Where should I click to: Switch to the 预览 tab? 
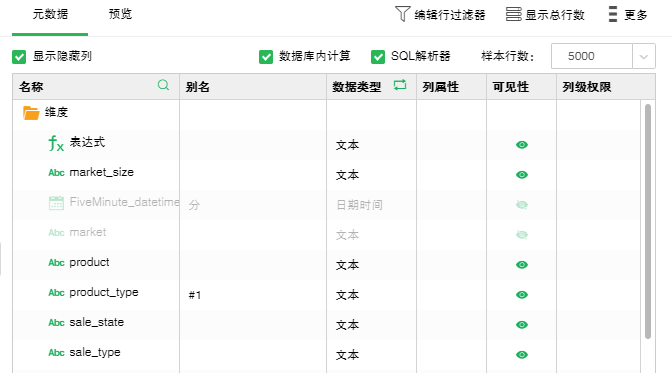[120, 14]
